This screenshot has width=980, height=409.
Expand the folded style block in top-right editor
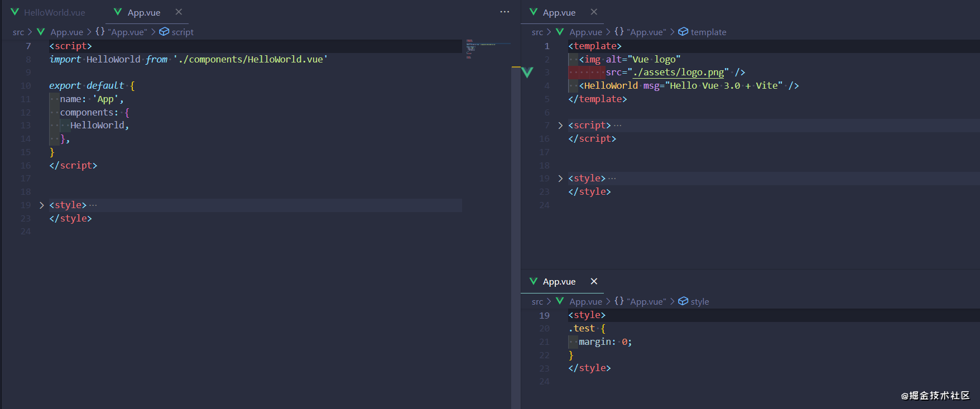click(560, 179)
